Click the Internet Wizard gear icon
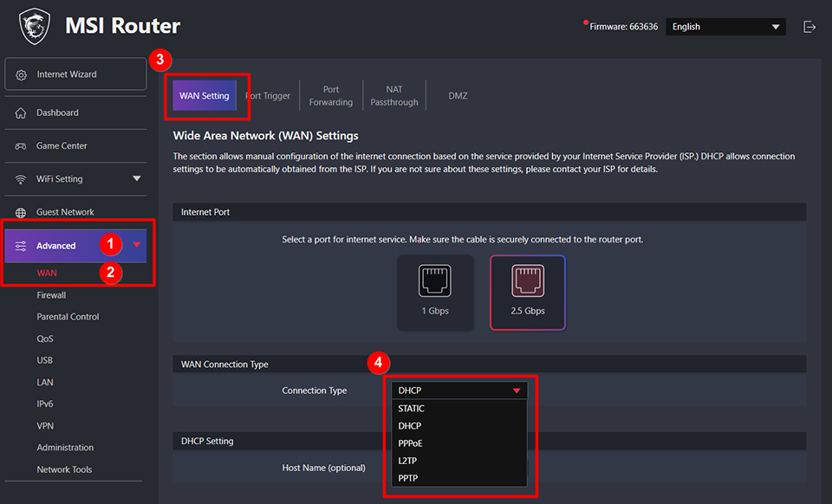The width and height of the screenshot is (832, 504). point(21,74)
